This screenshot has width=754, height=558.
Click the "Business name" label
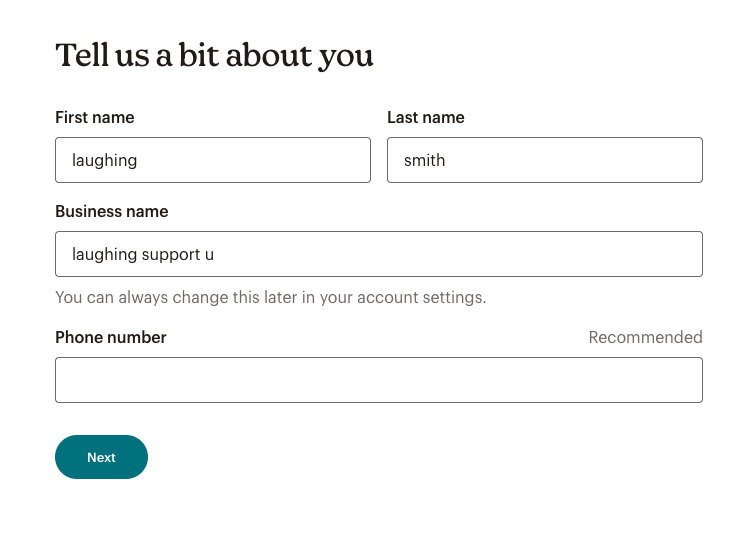point(112,211)
